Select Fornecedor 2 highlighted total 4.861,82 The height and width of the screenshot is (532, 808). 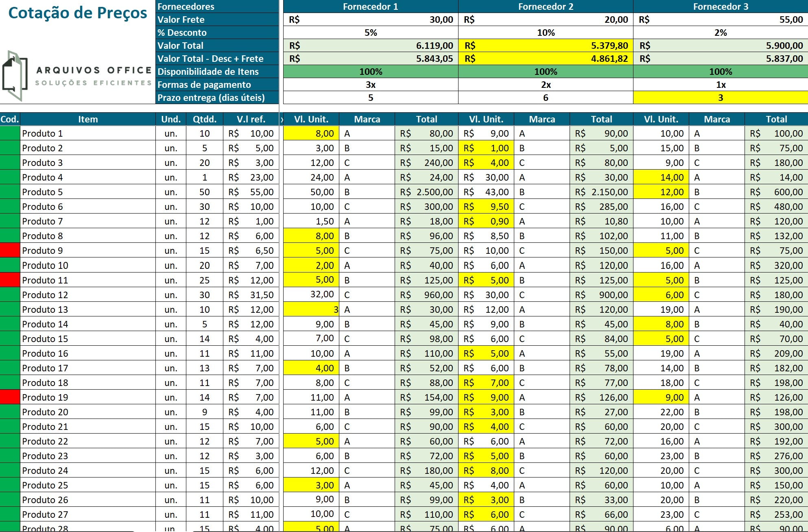(x=545, y=59)
